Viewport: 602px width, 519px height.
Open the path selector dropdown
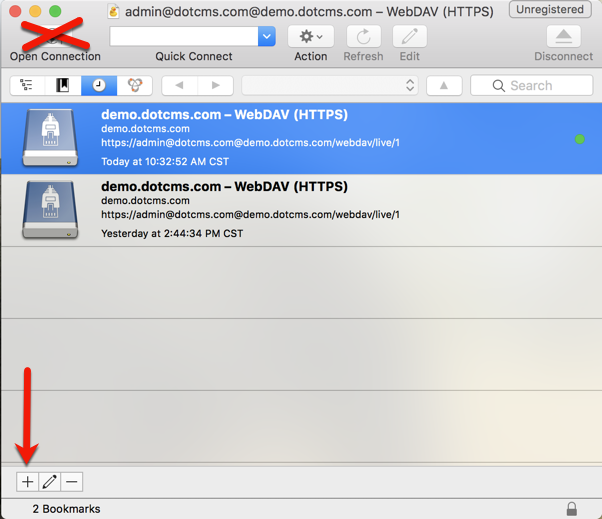click(x=329, y=86)
